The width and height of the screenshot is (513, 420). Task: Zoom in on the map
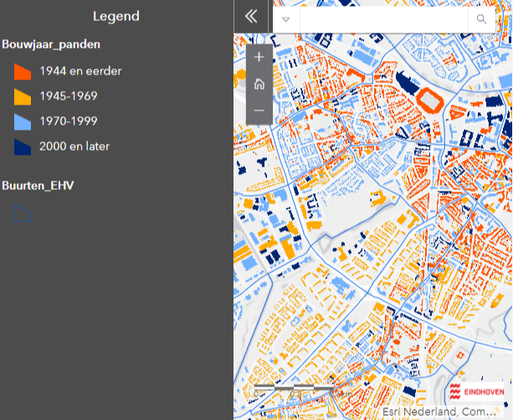point(259,58)
